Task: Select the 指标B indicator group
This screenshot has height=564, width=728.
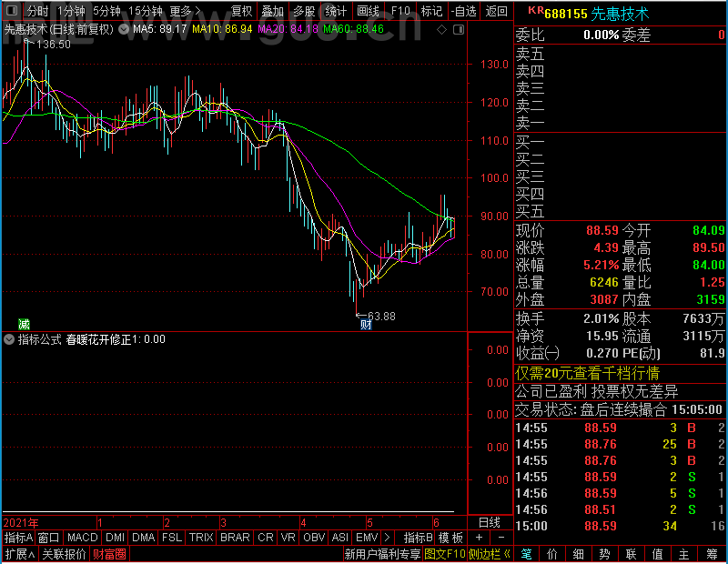Action: click(419, 538)
